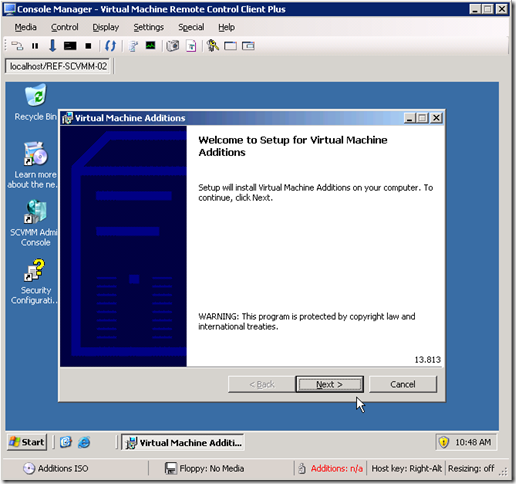Viewport: 516px width, 484px height.
Task: Click the Next > button
Action: 329,384
